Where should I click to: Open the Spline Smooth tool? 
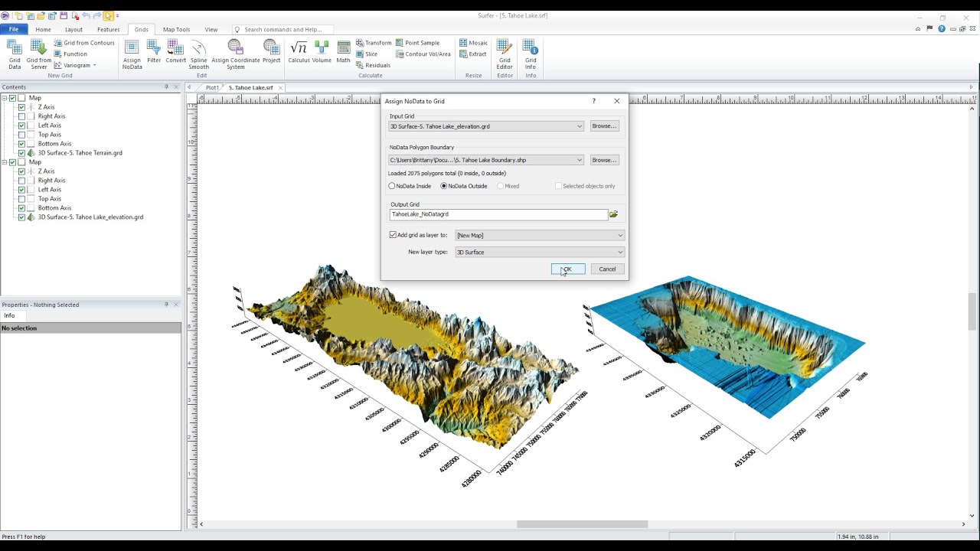pos(199,55)
